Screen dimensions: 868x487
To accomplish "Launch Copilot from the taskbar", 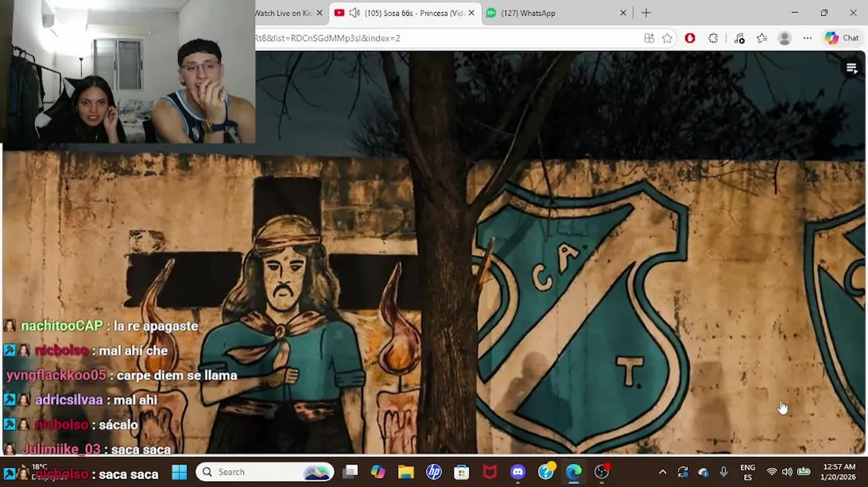I will [378, 472].
